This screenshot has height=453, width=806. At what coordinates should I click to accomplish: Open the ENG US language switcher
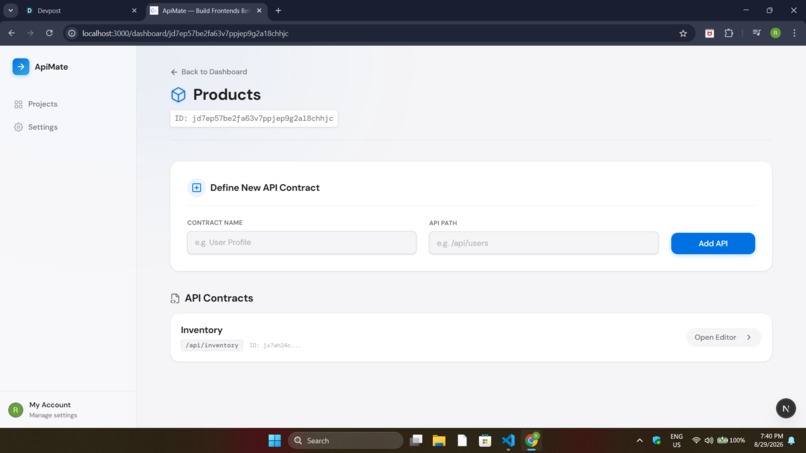pos(676,441)
